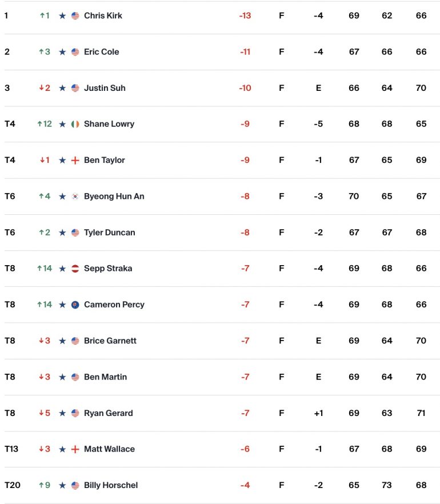440x504 pixels.
Task: Click England flag icon beside Ben Taylor
Action: 75,160
